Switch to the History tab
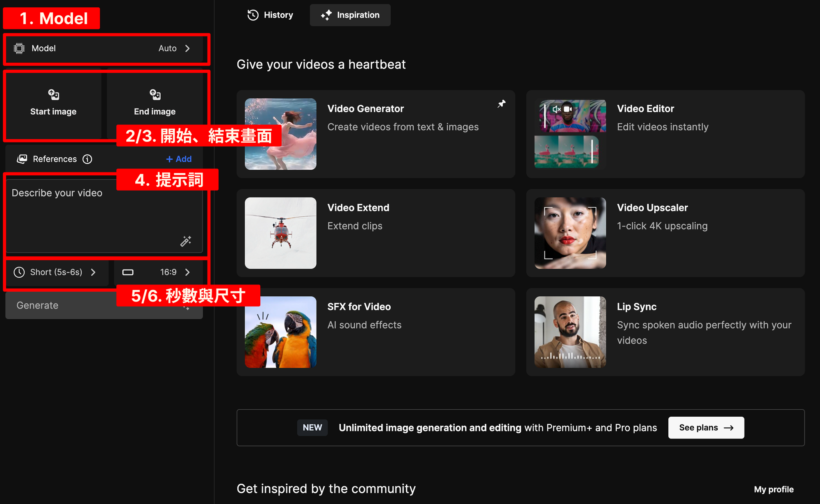This screenshot has height=504, width=820. (x=270, y=15)
